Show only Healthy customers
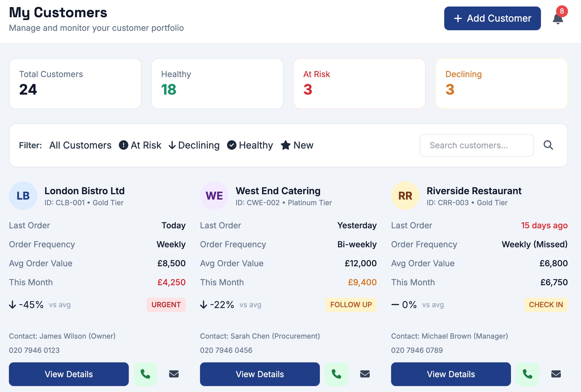 click(250, 145)
